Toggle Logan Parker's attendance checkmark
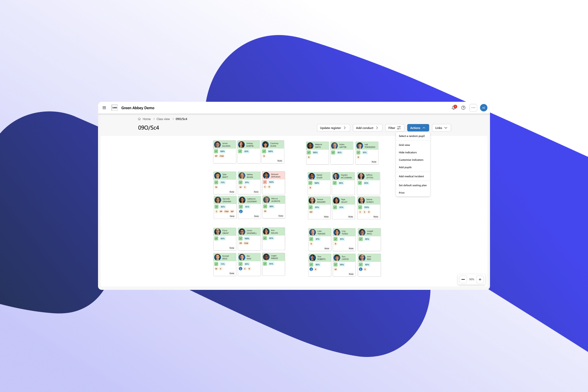The image size is (588, 392). coord(265,264)
